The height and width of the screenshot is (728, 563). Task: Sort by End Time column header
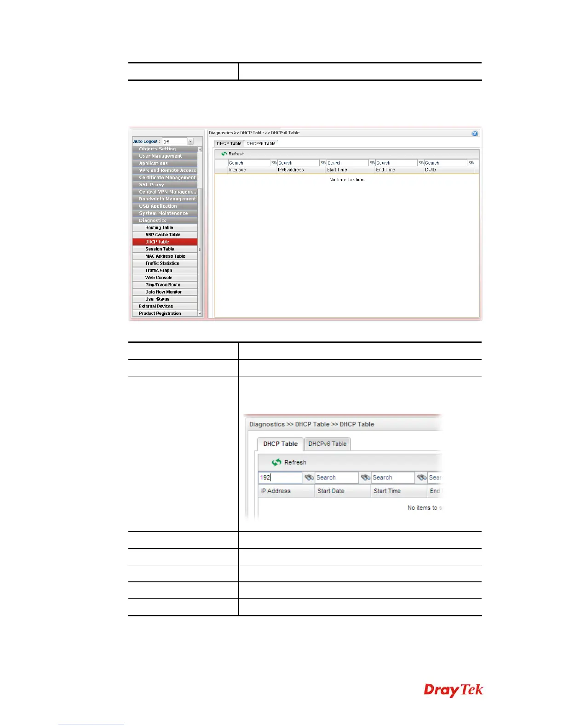click(x=399, y=170)
